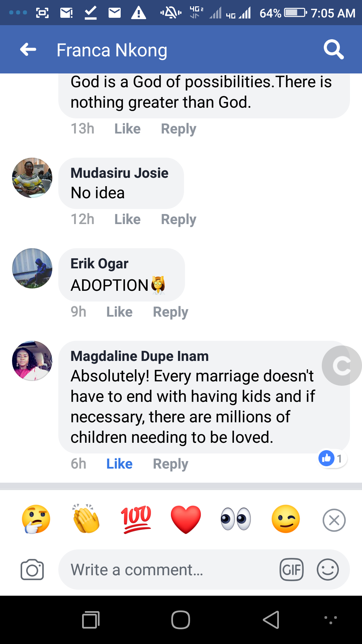Insert the eyes emoji
362x644 pixels.
(236, 519)
